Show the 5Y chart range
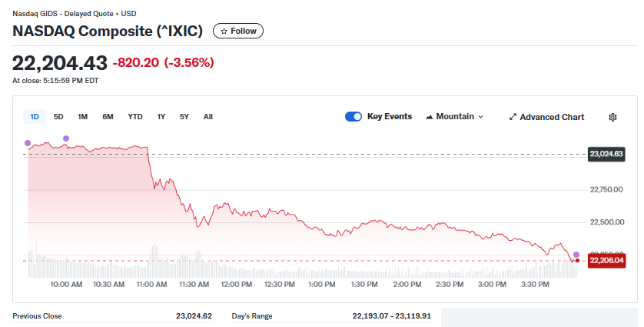644x327 pixels. tap(184, 117)
